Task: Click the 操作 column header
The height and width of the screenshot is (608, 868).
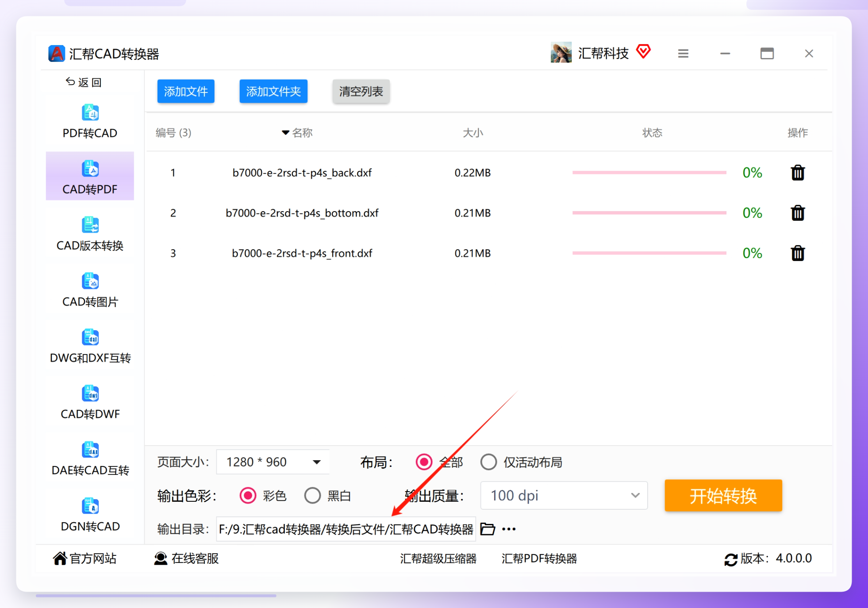Action: point(798,133)
